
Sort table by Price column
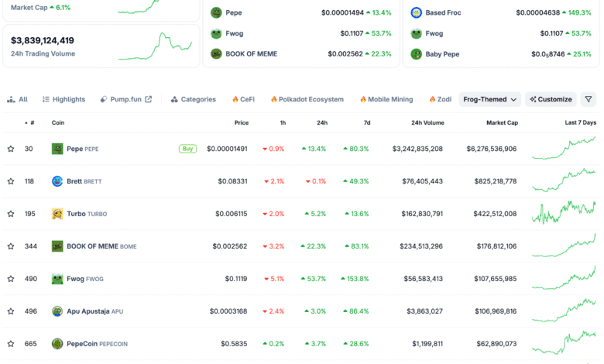[x=242, y=123]
